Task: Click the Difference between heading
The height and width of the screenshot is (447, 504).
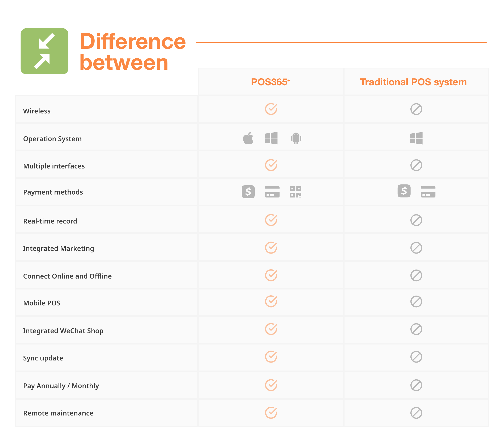Action: click(132, 52)
